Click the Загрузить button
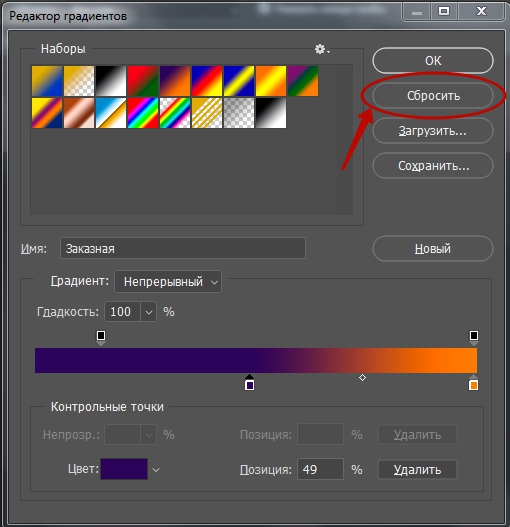The image size is (510, 527). (x=433, y=131)
